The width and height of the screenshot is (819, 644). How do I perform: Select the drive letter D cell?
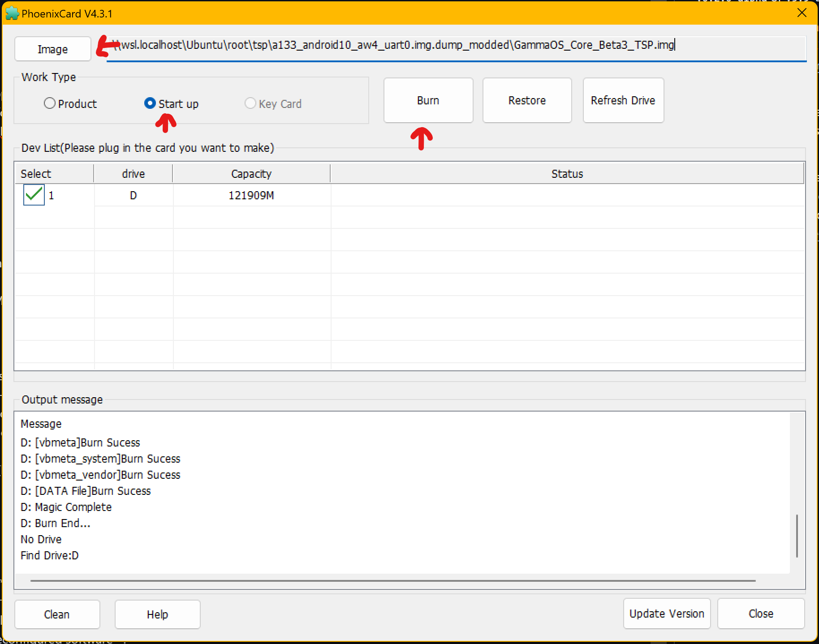click(134, 195)
